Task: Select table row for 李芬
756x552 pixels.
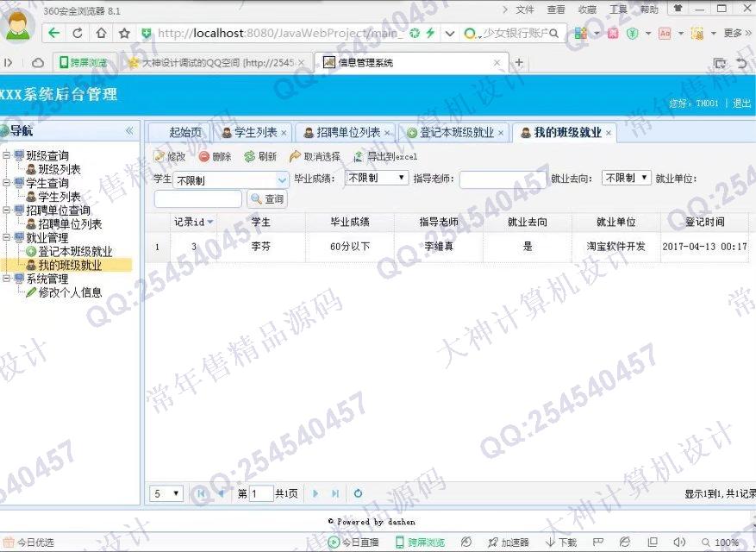Action: coord(447,247)
